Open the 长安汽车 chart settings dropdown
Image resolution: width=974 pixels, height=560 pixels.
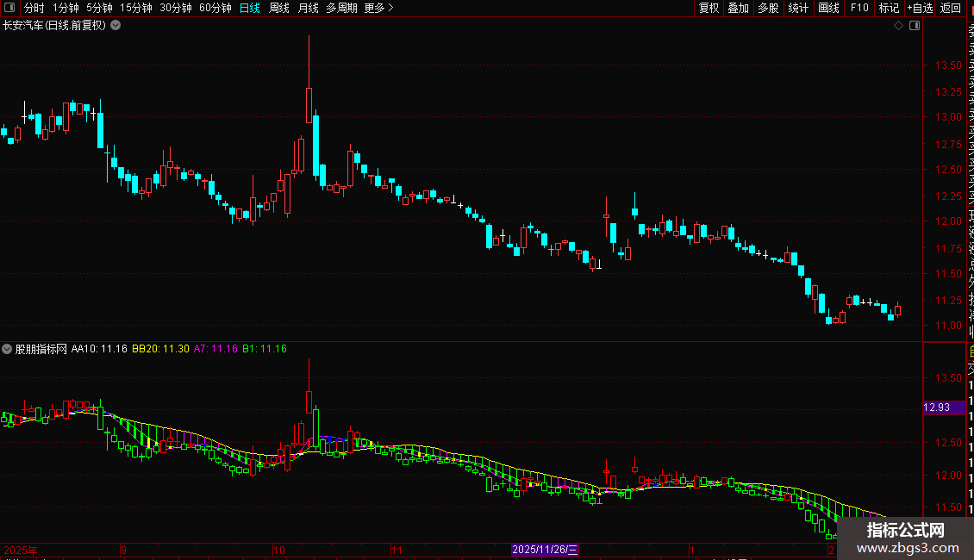[116, 26]
